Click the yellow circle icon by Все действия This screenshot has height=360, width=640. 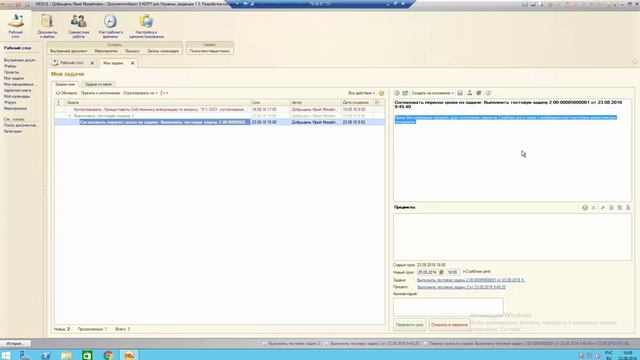tap(381, 93)
